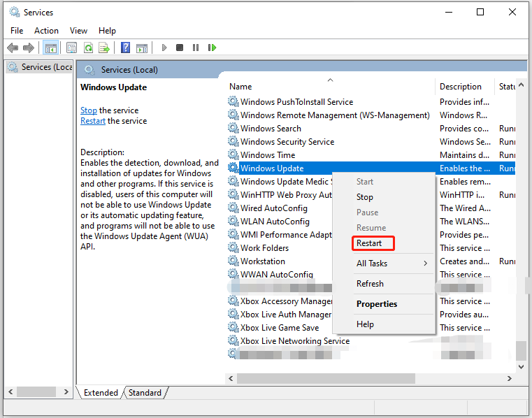532x418 pixels.
Task: Select Services (Local) tree node
Action: [40, 67]
